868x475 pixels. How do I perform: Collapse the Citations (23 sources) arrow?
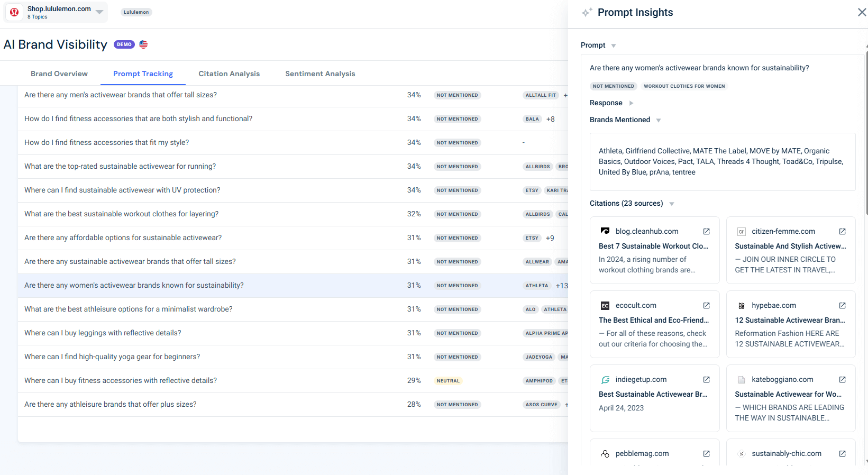[672, 204]
